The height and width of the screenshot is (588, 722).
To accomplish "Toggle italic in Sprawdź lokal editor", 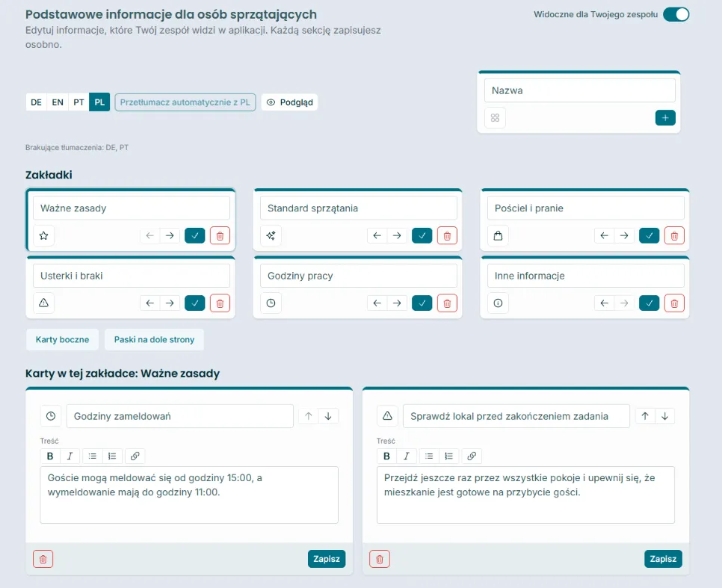I will point(407,456).
